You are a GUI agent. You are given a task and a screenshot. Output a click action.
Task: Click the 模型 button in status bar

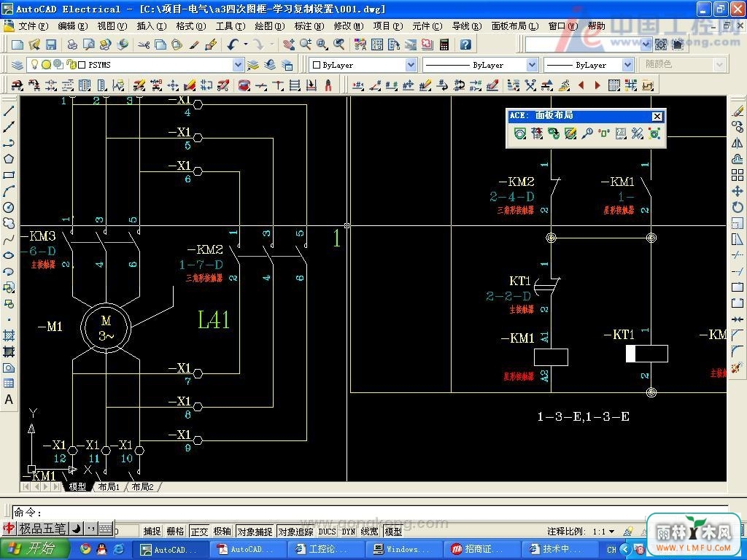(393, 531)
